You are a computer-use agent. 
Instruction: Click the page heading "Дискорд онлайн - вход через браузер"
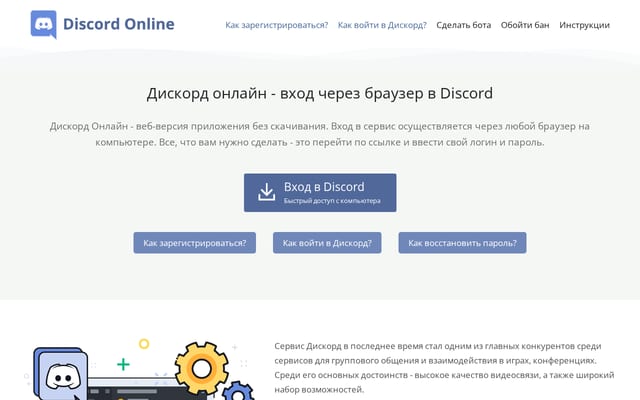pos(320,93)
